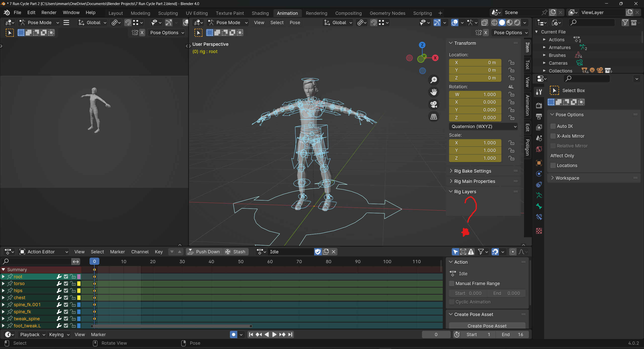This screenshot has height=349, width=644.
Task: Switch perspective/orthographic grid icon
Action: pyautogui.click(x=434, y=117)
